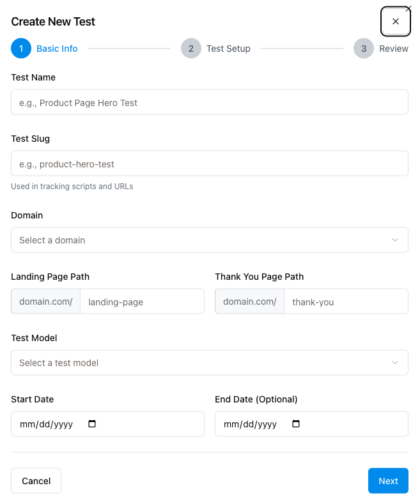The width and height of the screenshot is (420, 504).
Task: Click the Start Date text field
Action: pos(48,424)
